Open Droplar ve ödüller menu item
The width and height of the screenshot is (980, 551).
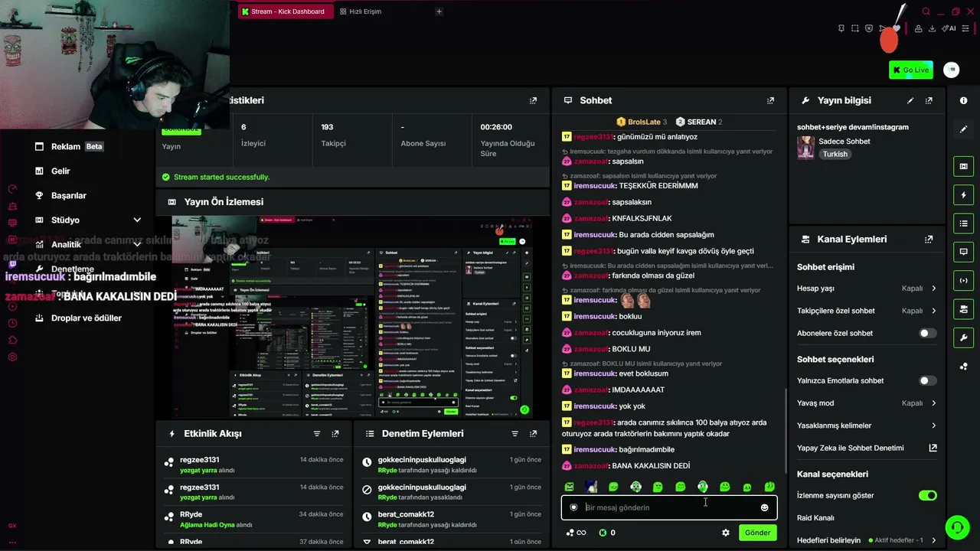click(77, 318)
